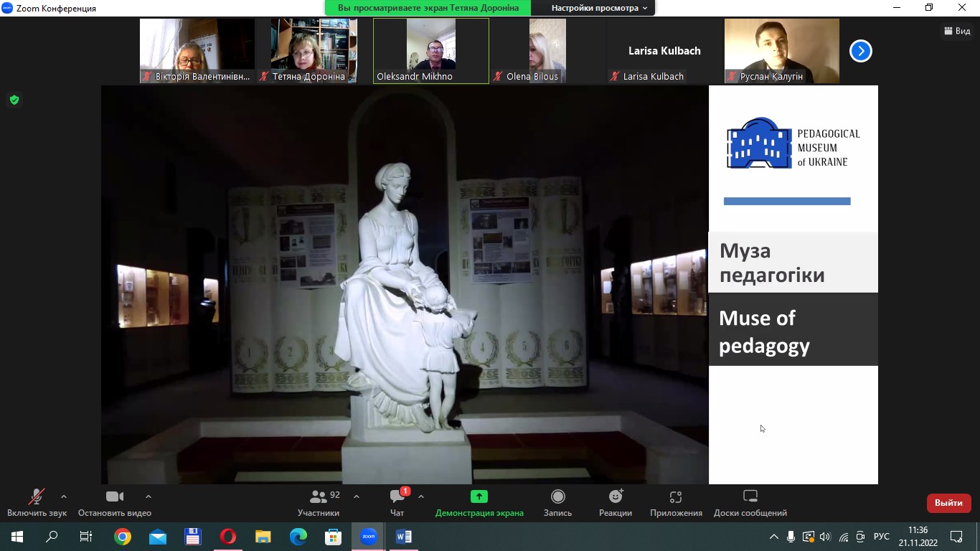This screenshot has width=980, height=551.
Task: Leave the meeting with Выйти
Action: [948, 503]
